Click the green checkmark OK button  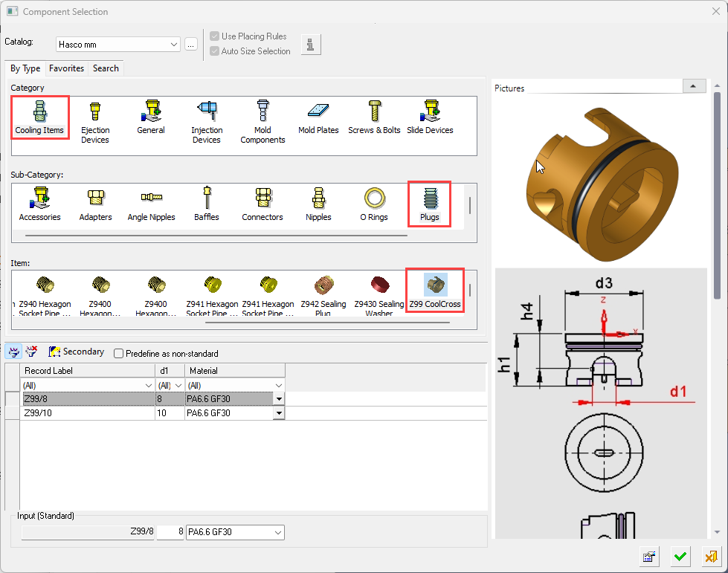click(x=680, y=556)
